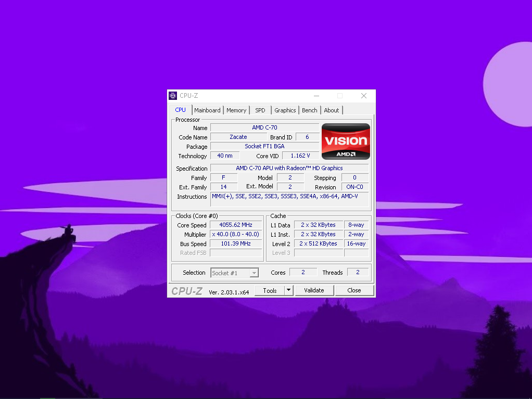Click the Tools button
This screenshot has height=399, width=532.
pyautogui.click(x=270, y=290)
